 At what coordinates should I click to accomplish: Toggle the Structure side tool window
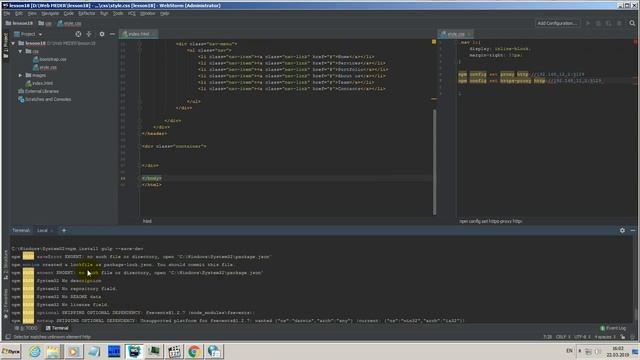coord(5,265)
